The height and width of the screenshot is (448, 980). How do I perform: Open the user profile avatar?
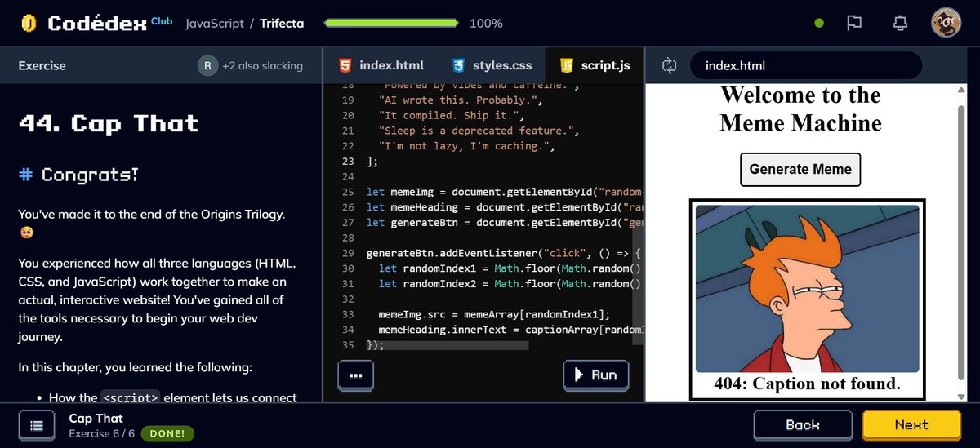point(947,23)
